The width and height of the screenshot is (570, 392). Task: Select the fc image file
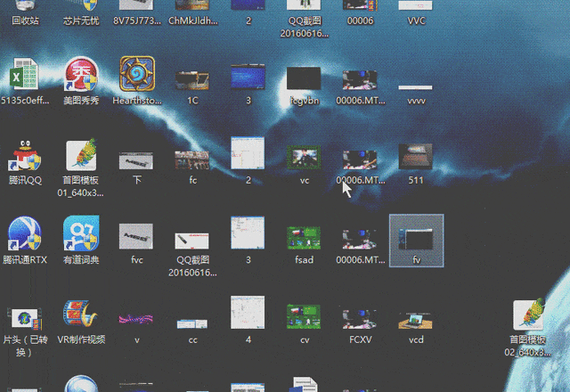point(192,167)
